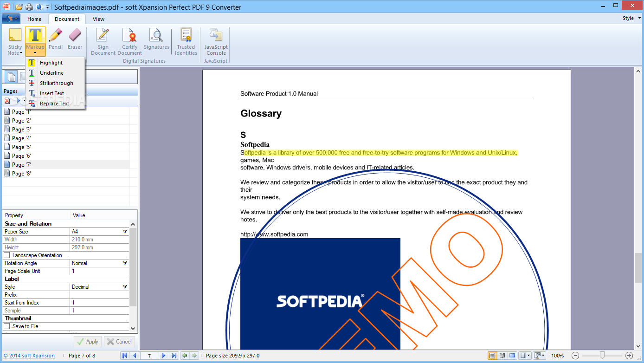Click the page number input box
Viewport: 644px width, 363px height.
(149, 356)
